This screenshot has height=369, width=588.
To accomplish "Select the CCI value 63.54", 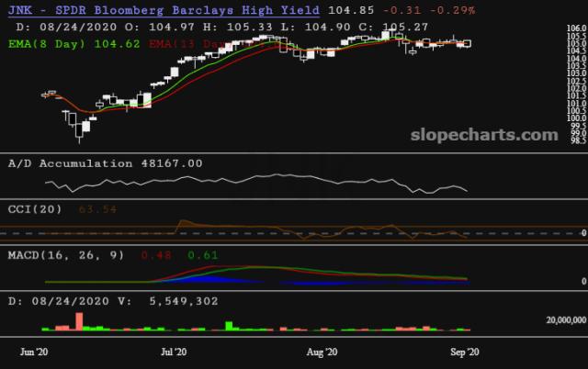I will (97, 209).
